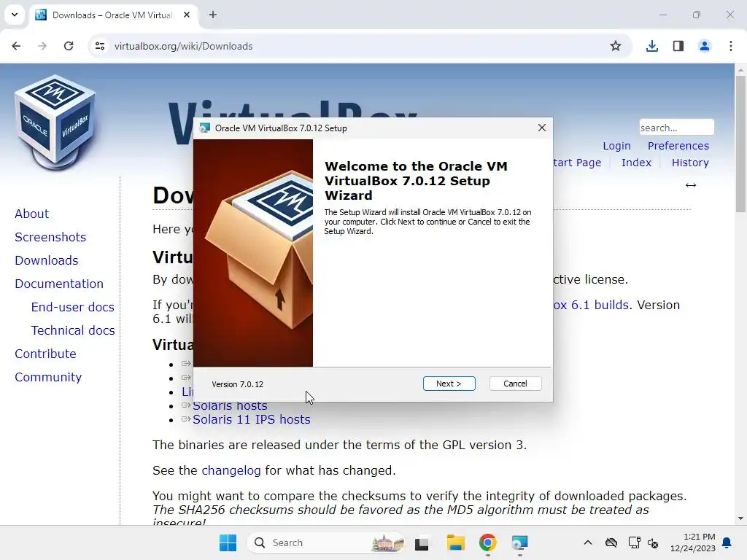Open the tab search dropdown arrow
This screenshot has height=560, width=747.
point(15,15)
